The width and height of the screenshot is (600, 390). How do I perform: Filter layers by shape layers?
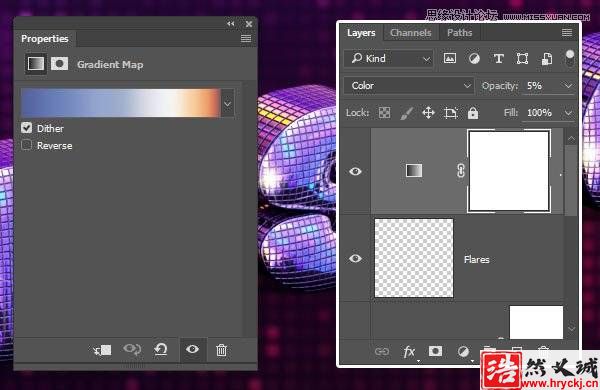(522, 59)
